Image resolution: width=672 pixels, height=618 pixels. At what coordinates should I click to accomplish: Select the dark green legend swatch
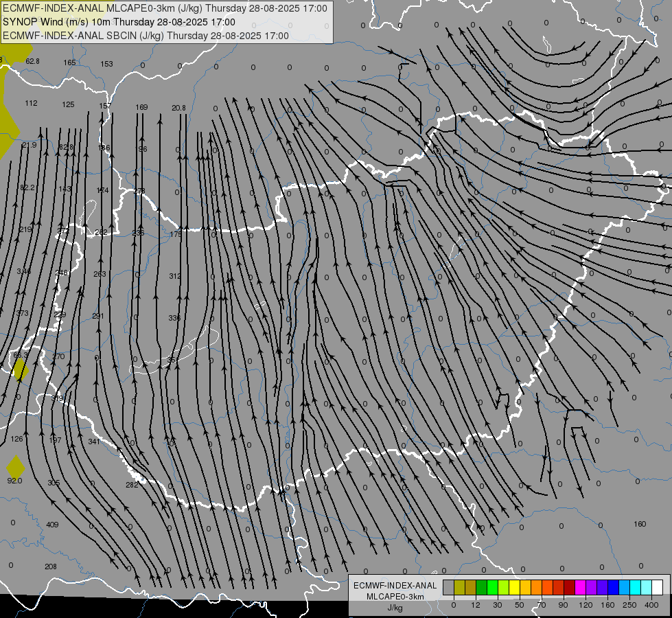coord(481,587)
